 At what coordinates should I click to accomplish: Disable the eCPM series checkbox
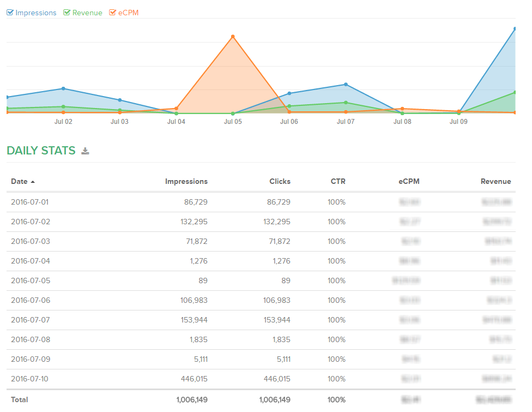coord(113,13)
